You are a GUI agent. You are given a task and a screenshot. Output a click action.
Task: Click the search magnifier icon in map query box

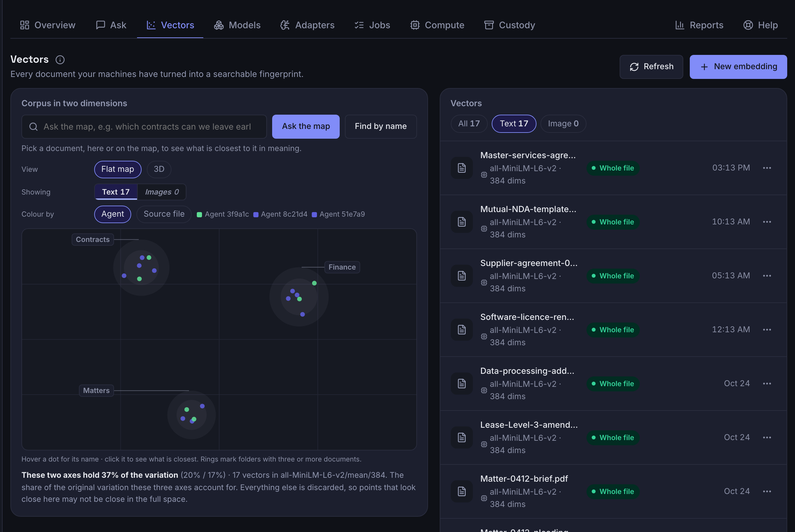click(33, 127)
